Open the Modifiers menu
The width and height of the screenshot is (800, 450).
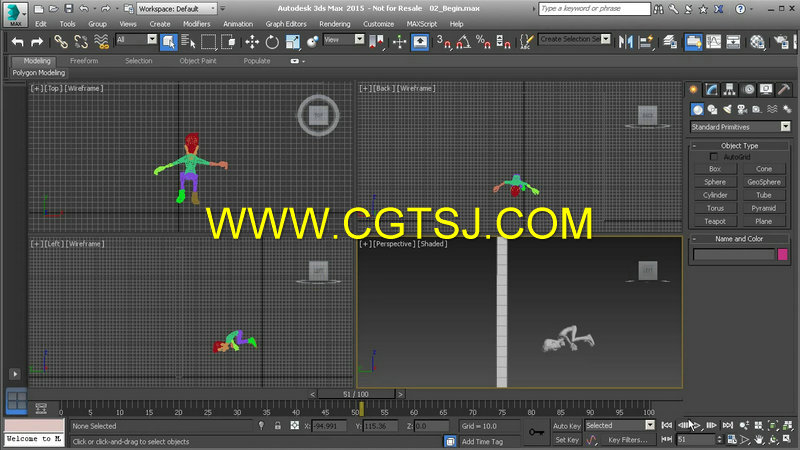click(x=196, y=24)
